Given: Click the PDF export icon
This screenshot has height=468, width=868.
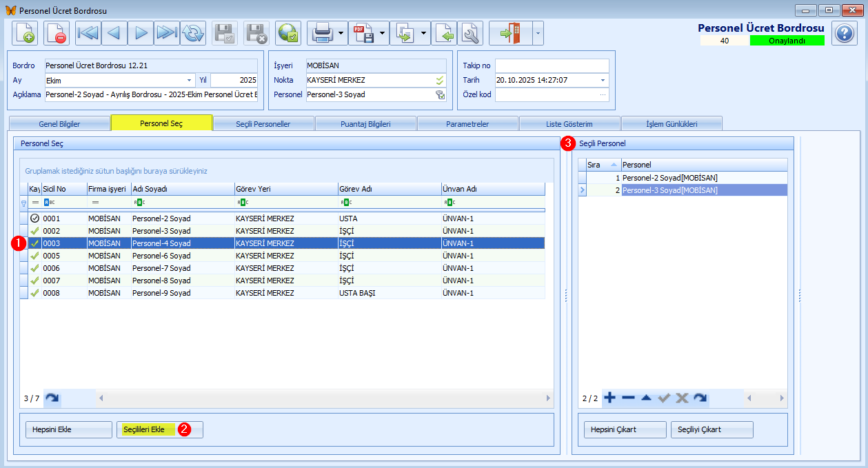Looking at the screenshot, I should click(363, 33).
